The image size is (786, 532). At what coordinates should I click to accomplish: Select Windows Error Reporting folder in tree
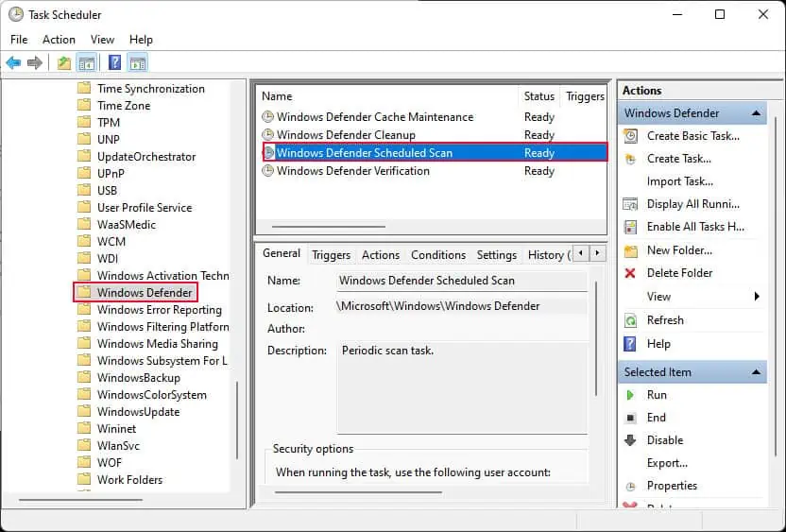pyautogui.click(x=160, y=310)
